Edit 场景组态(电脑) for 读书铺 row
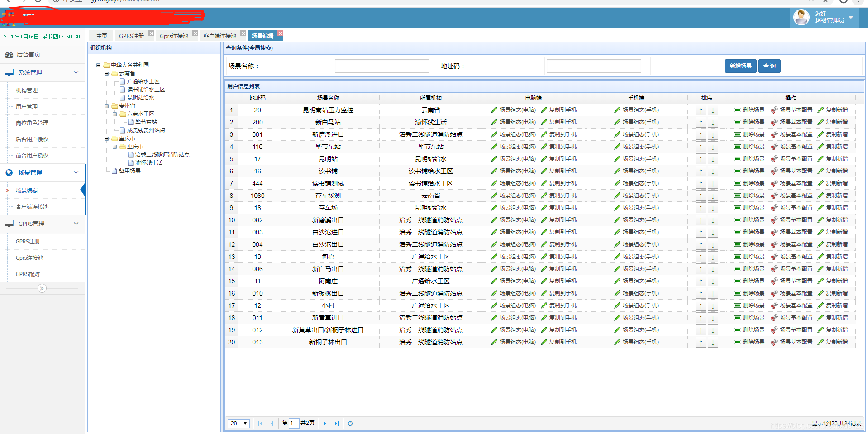The width and height of the screenshot is (868, 434). click(x=513, y=171)
